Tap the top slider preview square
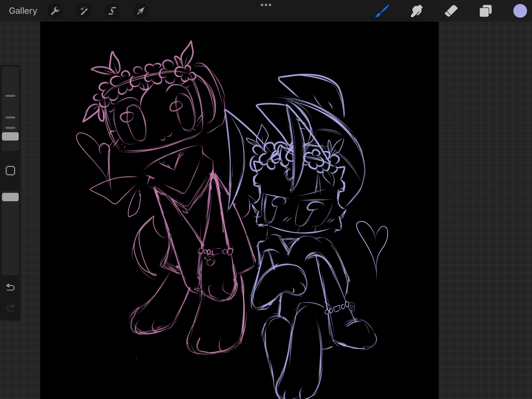The image size is (532, 399). (x=10, y=136)
